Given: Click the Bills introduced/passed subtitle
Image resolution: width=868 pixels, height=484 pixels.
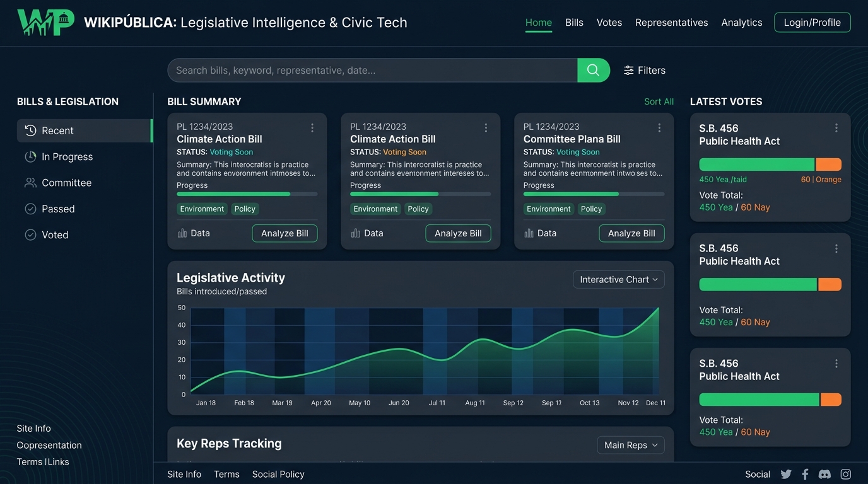Looking at the screenshot, I should coord(222,292).
